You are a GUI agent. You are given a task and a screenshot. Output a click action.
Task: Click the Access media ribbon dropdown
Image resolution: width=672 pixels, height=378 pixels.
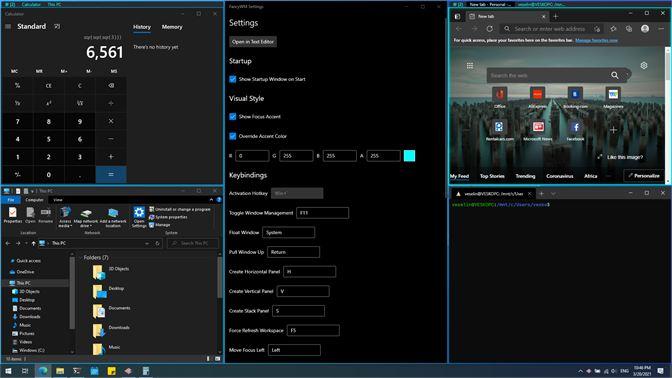65,216
